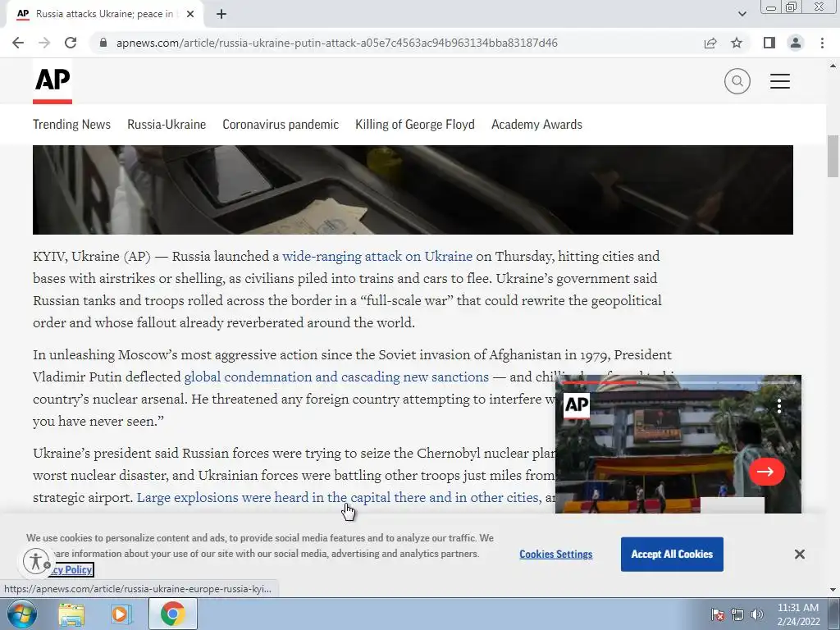Follow the wide-ranging attack on Ukraine link
This screenshot has height=630, width=840.
tap(377, 257)
